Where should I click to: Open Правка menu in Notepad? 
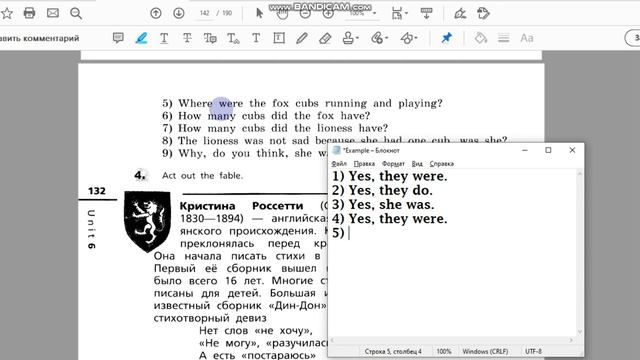364,164
